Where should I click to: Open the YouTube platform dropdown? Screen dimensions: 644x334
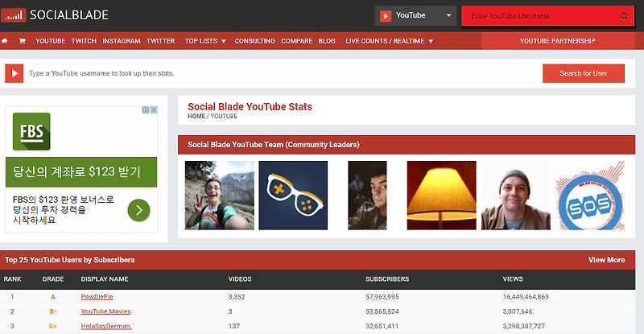coord(415,16)
